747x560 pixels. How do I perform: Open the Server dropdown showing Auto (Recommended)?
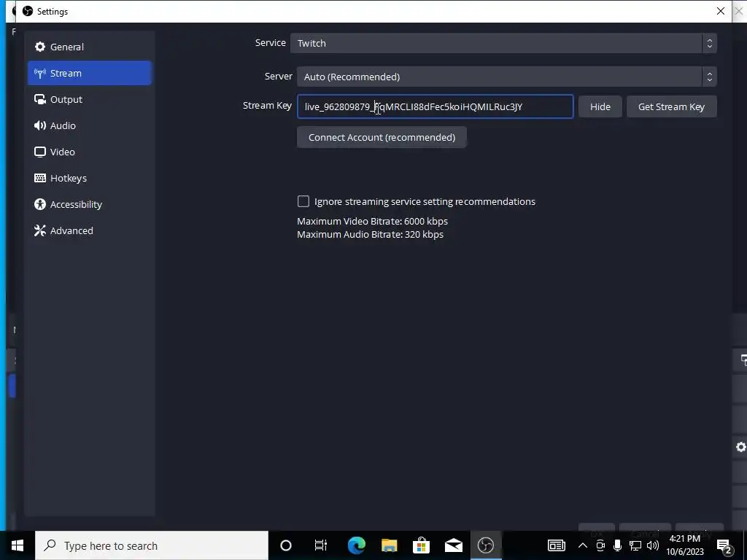tap(506, 76)
